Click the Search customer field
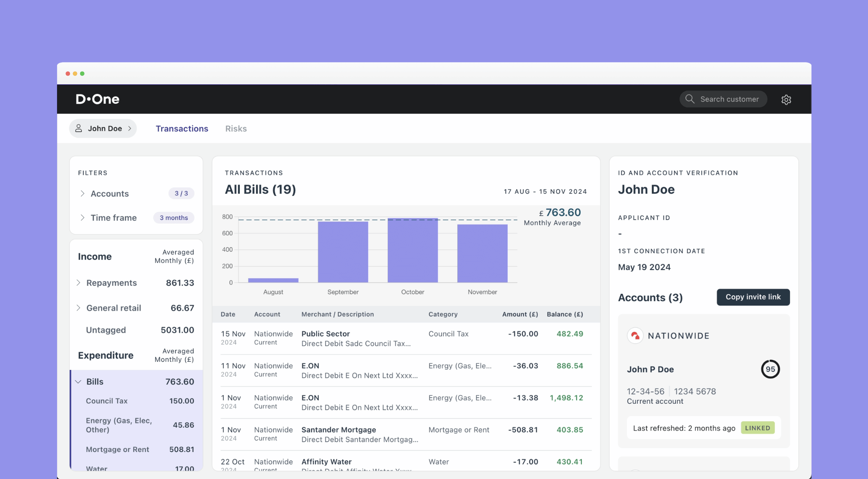 (729, 99)
